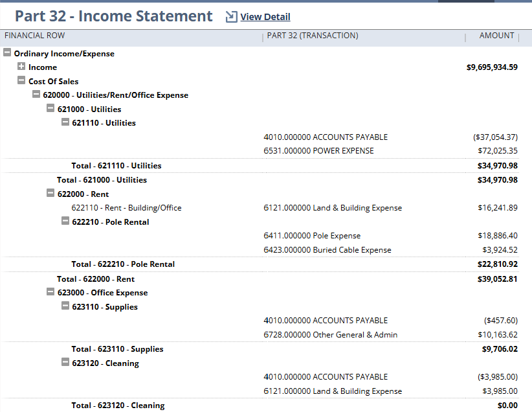The width and height of the screenshot is (532, 412).
Task: Click the amount $18,886.40
Action: [x=498, y=236]
